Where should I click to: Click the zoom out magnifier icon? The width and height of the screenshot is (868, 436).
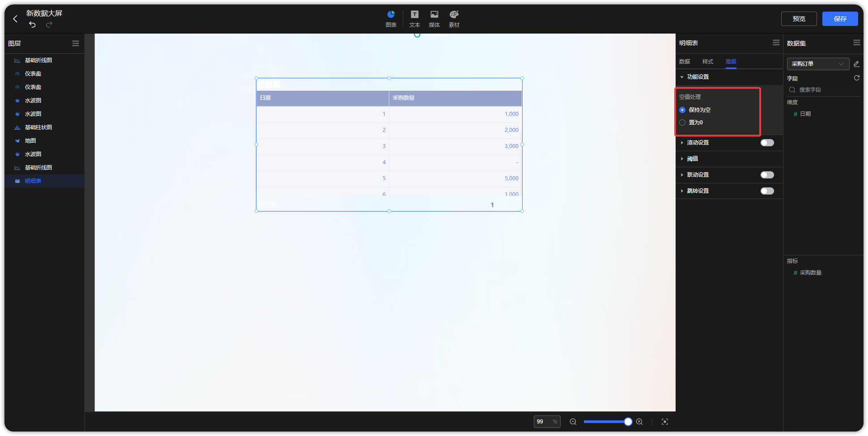(573, 422)
